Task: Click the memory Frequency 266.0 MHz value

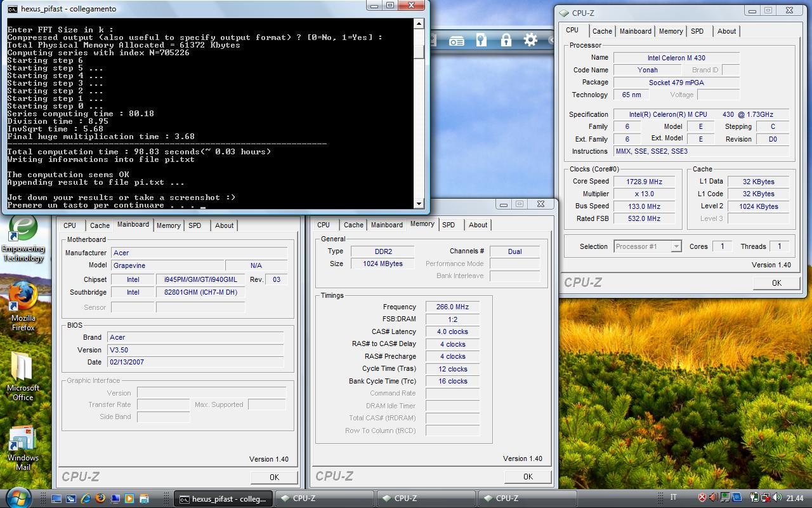Action: [452, 307]
